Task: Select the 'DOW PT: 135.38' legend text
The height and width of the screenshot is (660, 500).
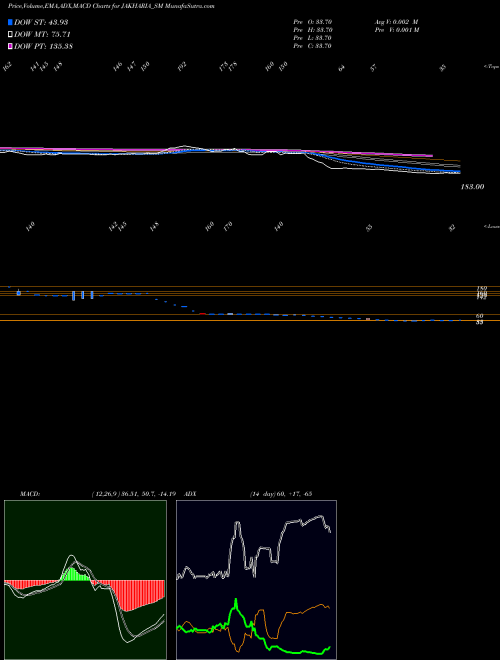Action: (44, 46)
